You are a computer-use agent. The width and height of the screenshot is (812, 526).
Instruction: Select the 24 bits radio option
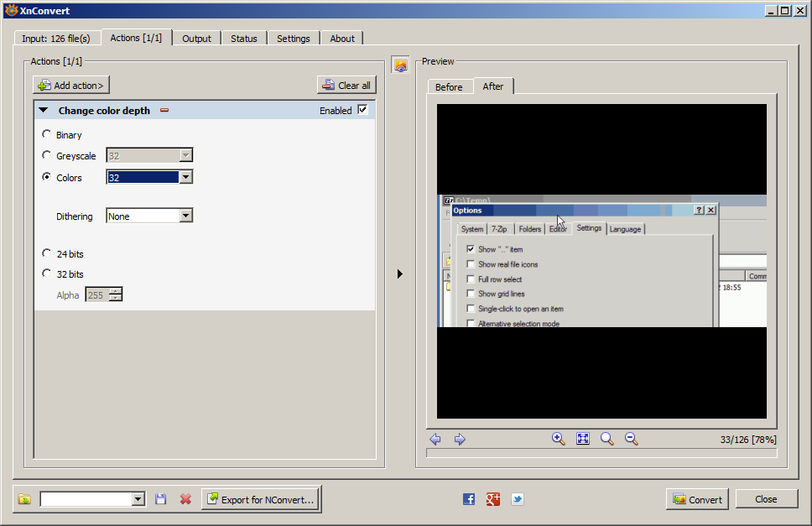(47, 253)
